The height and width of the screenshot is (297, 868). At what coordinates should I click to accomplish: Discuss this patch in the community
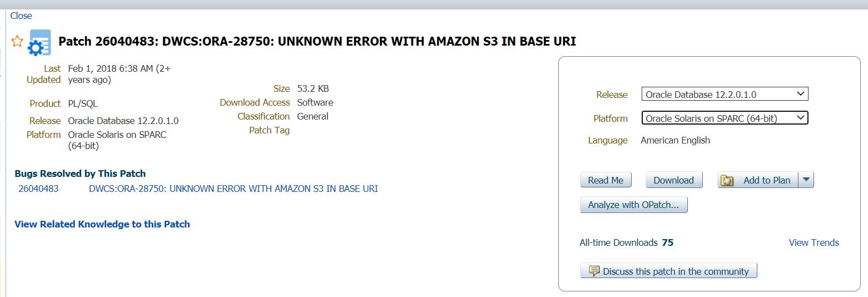click(668, 271)
